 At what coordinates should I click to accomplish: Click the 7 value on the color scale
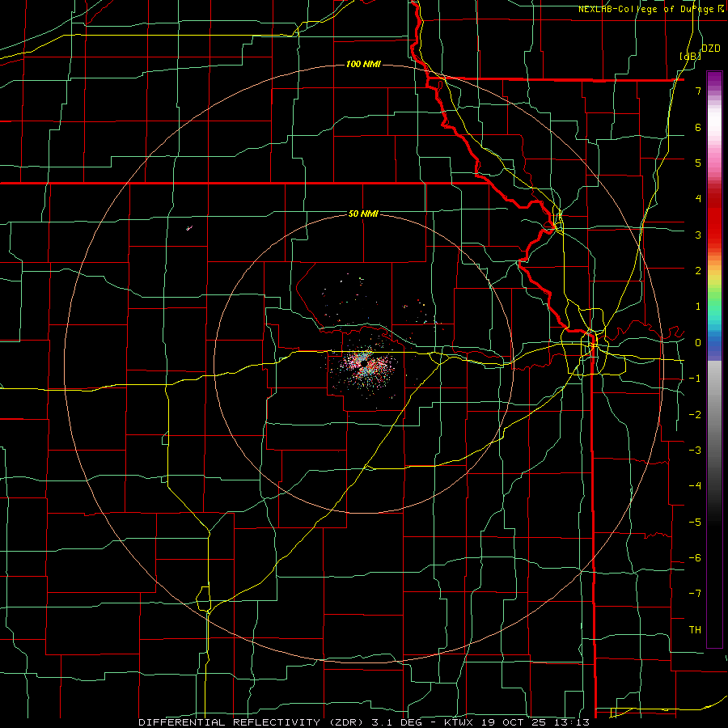[x=698, y=91]
